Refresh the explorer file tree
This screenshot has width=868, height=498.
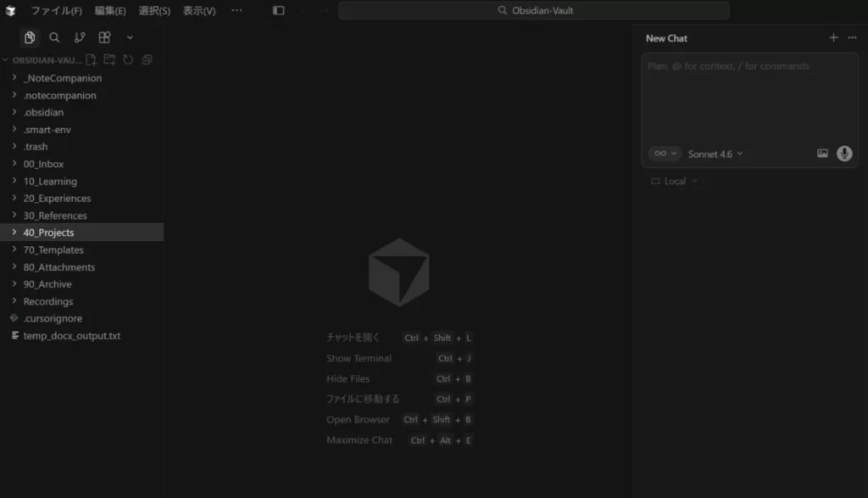[x=128, y=60]
